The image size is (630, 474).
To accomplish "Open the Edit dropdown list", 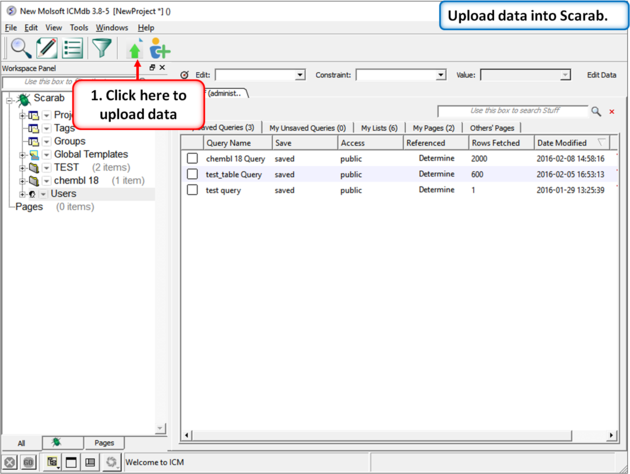I will pos(299,75).
